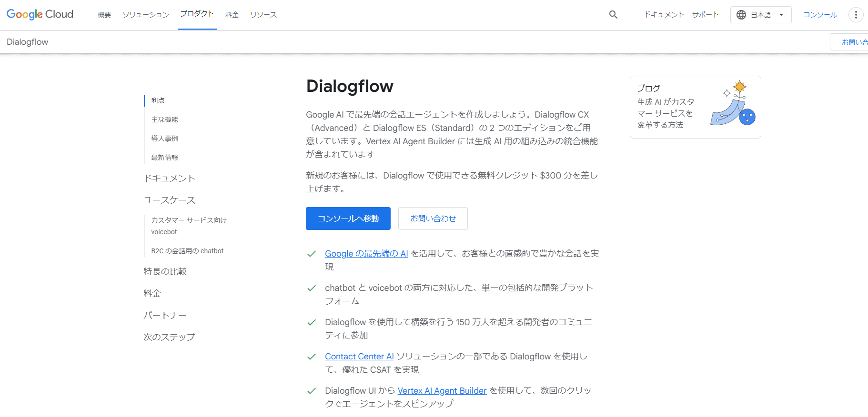Select 特長の比較 in the sidebar

pos(165,271)
